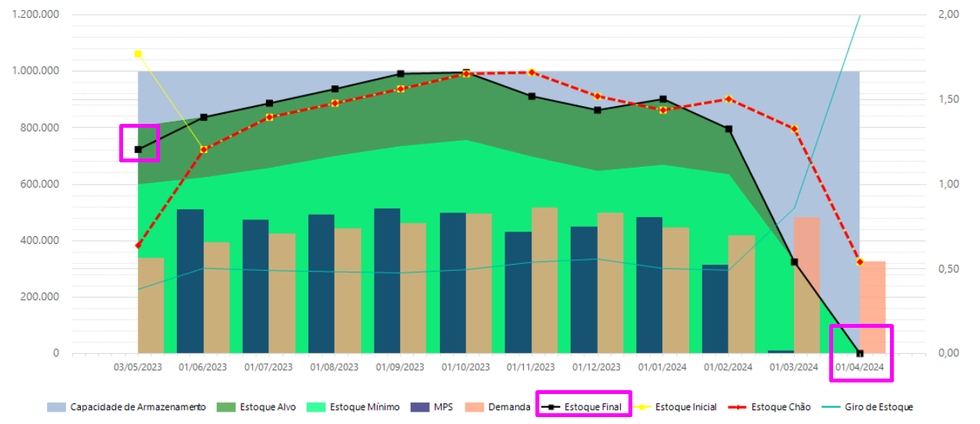
Task: Toggle the Estoque Alvo legend entry
Action: click(x=256, y=407)
